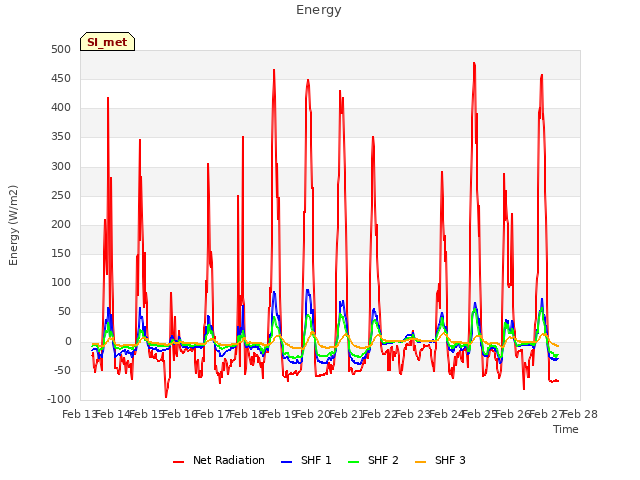Click the Net Radiation peak after Feb 19

308,80
